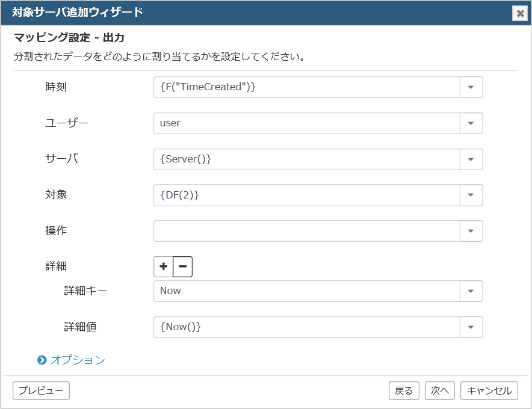Click the ユーザー field containing user
Image resolution: width=532 pixels, height=409 pixels.
[307, 123]
